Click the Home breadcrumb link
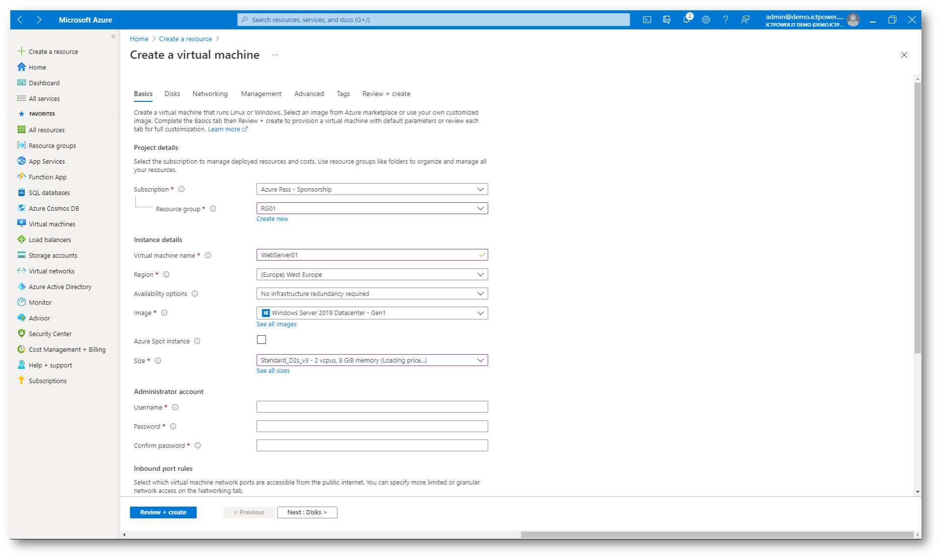Screen dimensions: 942x560 point(139,39)
